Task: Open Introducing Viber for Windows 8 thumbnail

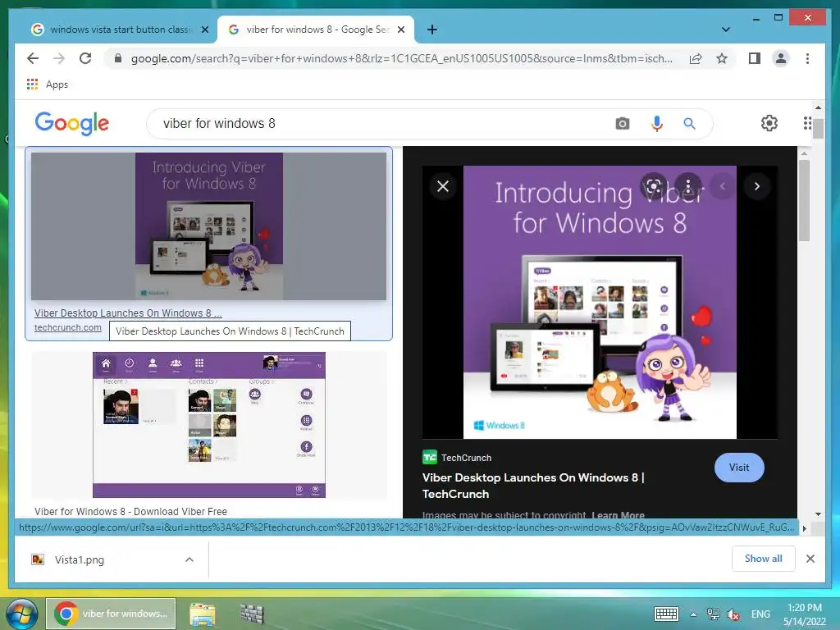Action: (208, 226)
